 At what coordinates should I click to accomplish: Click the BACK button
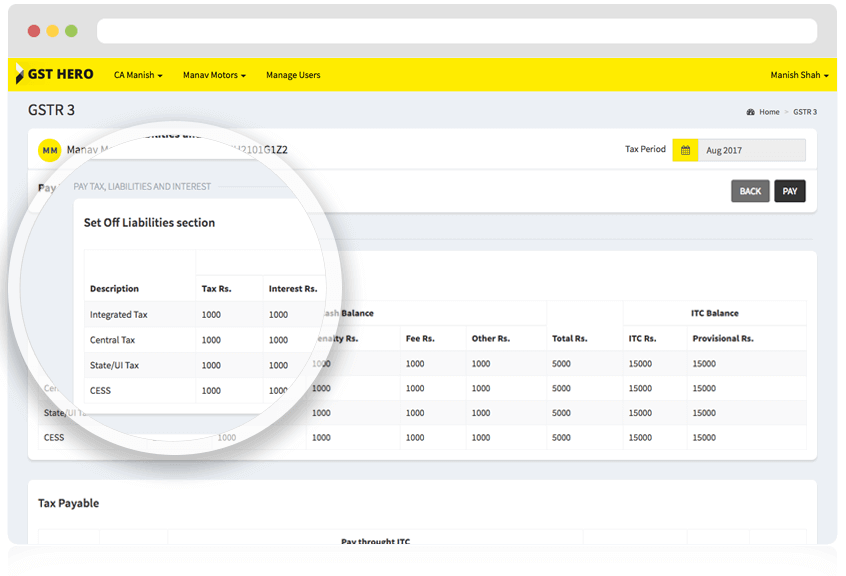click(x=750, y=191)
